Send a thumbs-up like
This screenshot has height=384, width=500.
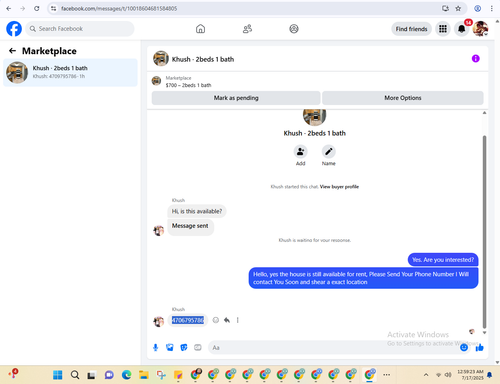coord(480,348)
